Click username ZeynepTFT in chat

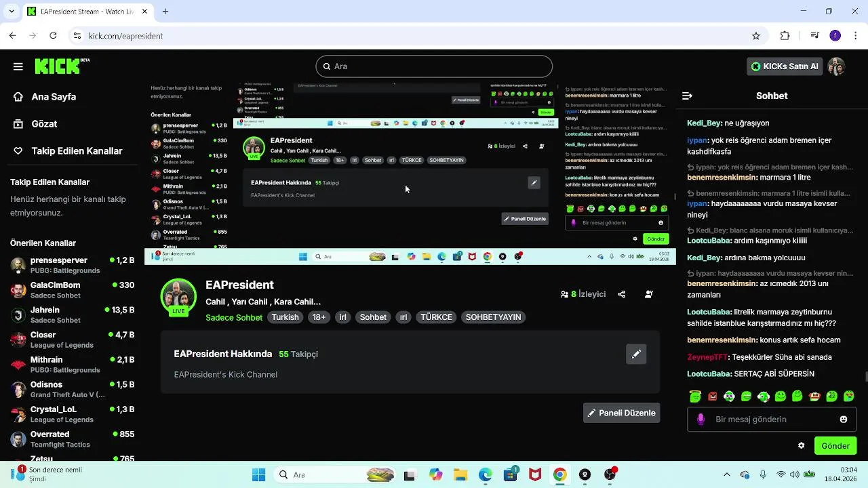(707, 357)
